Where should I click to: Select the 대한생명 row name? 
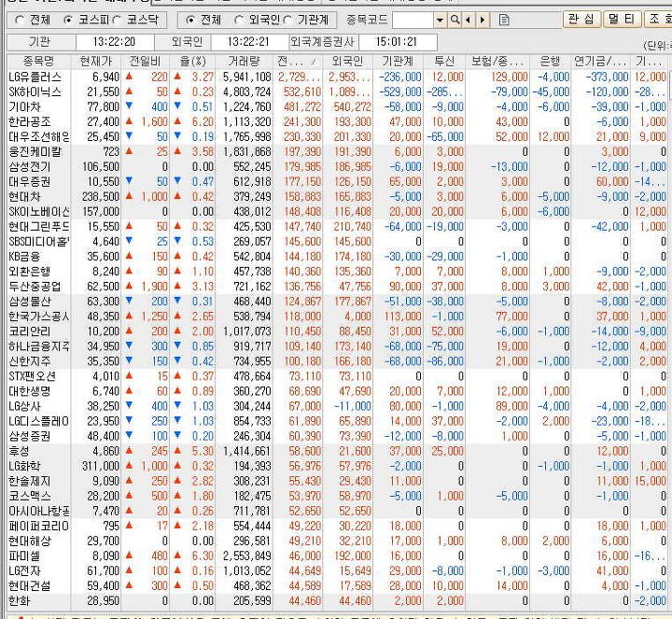tap(30, 391)
